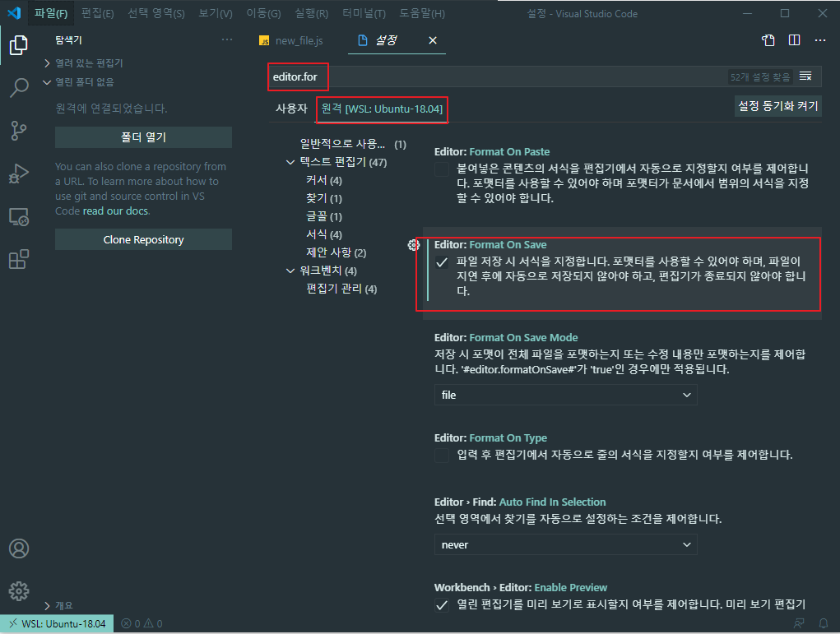Screen dimensions: 840x634
Task: Open the 선택 영역(S) menu
Action: click(x=155, y=13)
